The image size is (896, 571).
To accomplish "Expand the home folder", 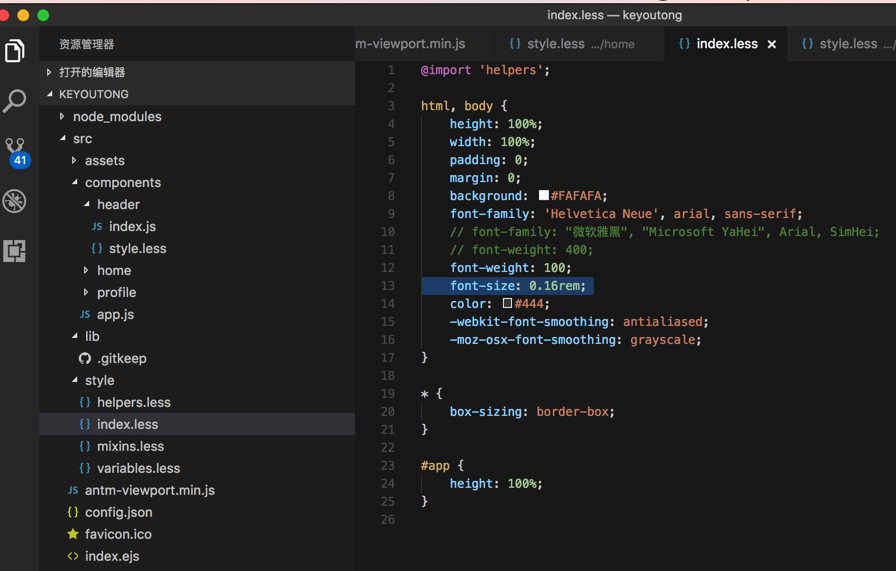I will click(x=87, y=271).
